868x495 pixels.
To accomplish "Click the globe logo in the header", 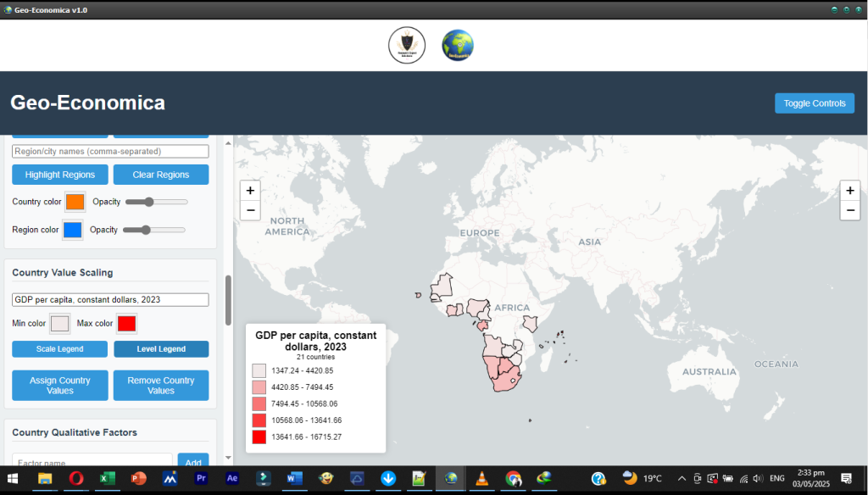I will 458,45.
